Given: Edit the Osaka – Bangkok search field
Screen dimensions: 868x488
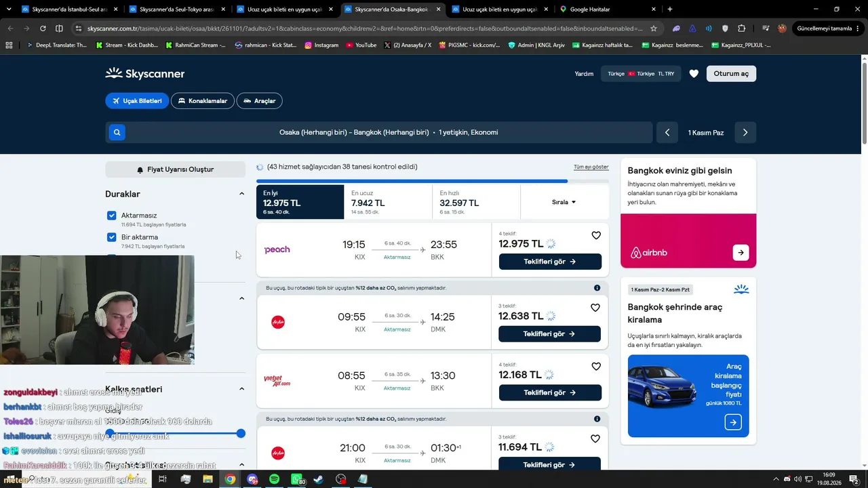Looking at the screenshot, I should (x=379, y=132).
